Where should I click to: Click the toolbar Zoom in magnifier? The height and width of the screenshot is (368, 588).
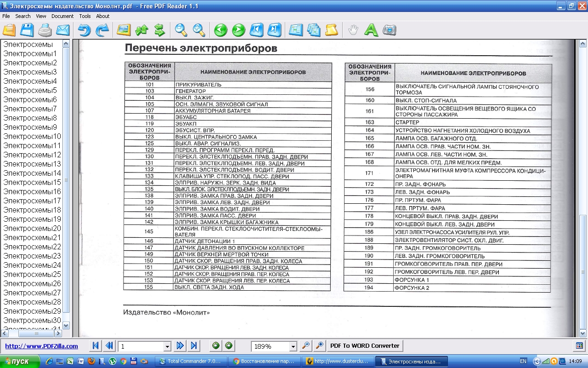[199, 30]
